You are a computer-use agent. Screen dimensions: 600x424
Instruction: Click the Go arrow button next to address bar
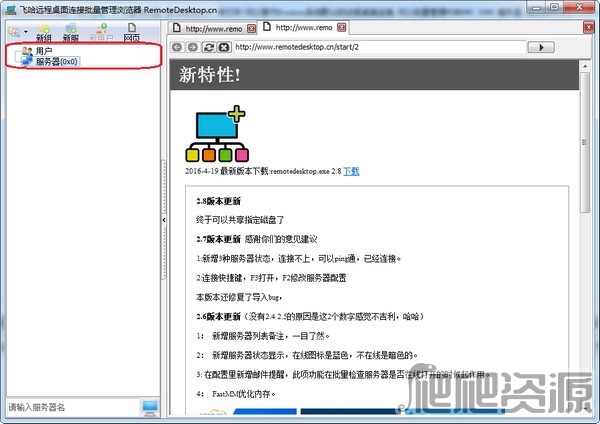pyautogui.click(x=541, y=47)
